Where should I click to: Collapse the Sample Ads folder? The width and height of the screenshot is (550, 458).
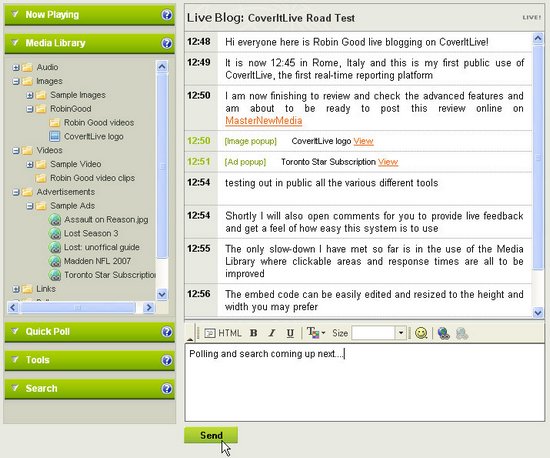[x=30, y=206]
